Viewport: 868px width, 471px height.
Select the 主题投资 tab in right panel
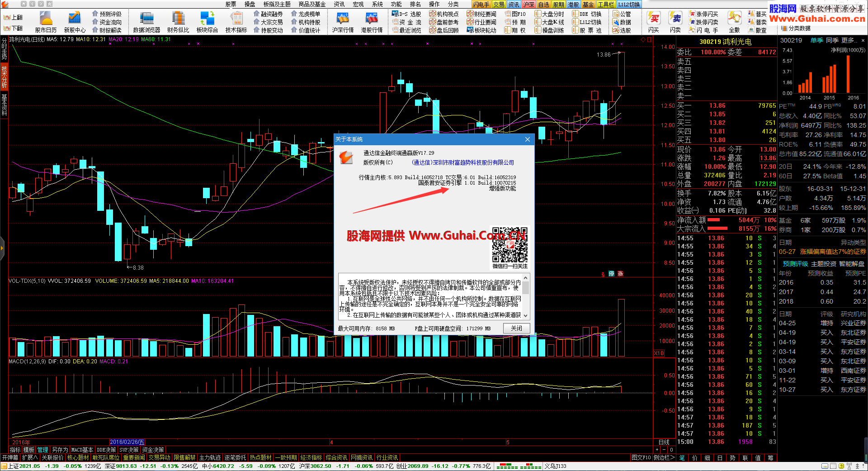(x=824, y=264)
